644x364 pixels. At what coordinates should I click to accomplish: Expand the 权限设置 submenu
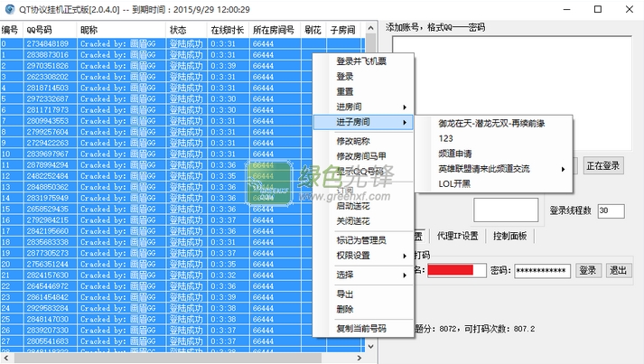(x=363, y=256)
